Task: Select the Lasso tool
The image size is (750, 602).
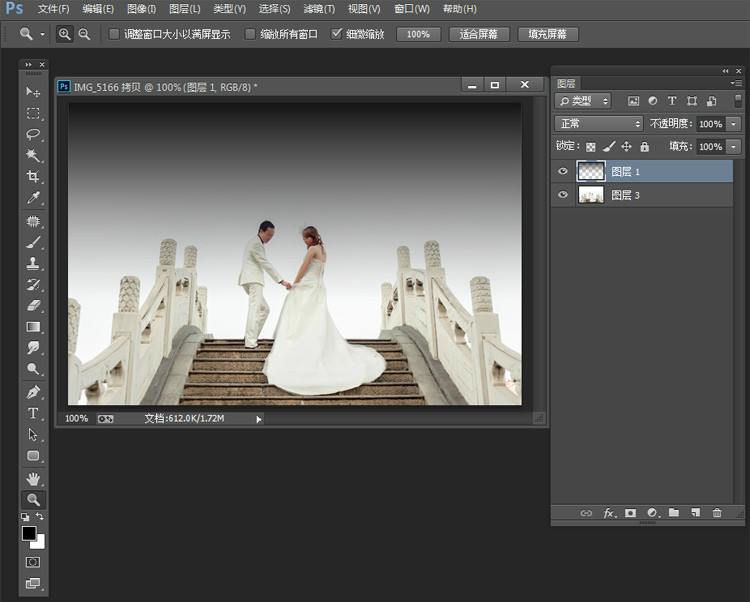Action: [33, 134]
